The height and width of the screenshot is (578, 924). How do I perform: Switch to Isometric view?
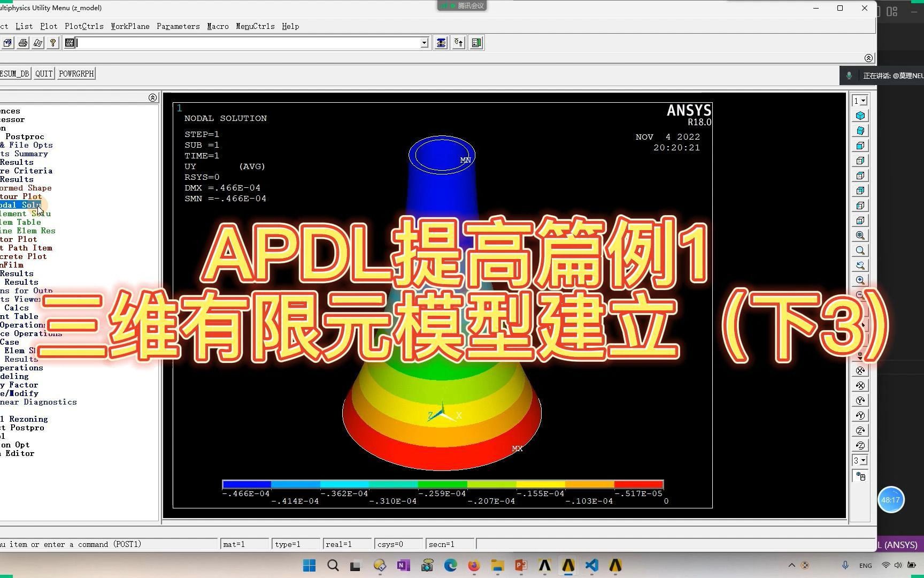tap(860, 116)
